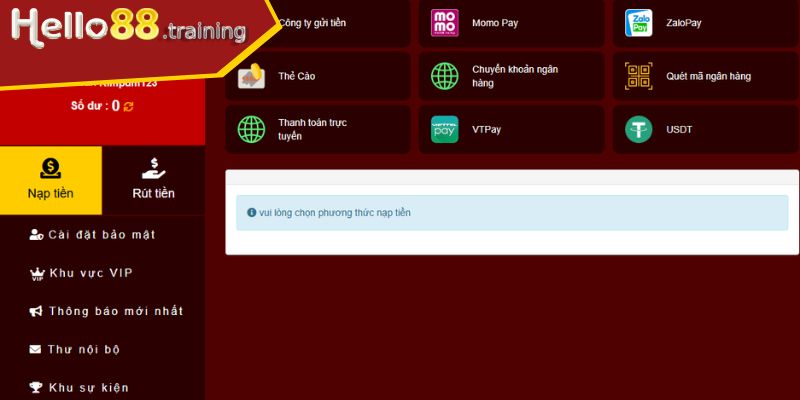Click the envelope icon for Thư nội bộ

35,349
